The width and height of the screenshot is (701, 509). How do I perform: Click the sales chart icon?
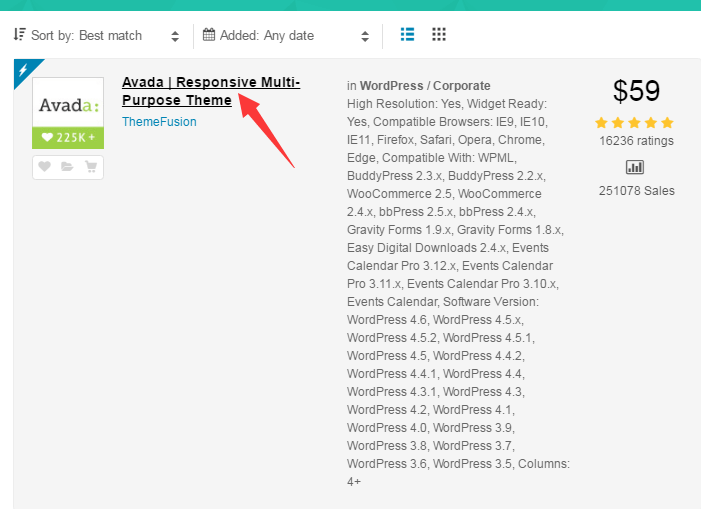pyautogui.click(x=635, y=167)
